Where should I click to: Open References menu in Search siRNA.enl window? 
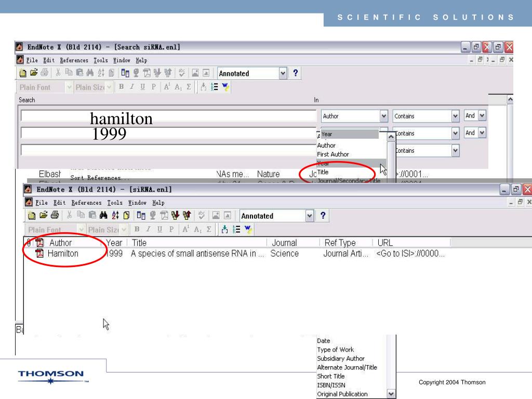tap(74, 60)
